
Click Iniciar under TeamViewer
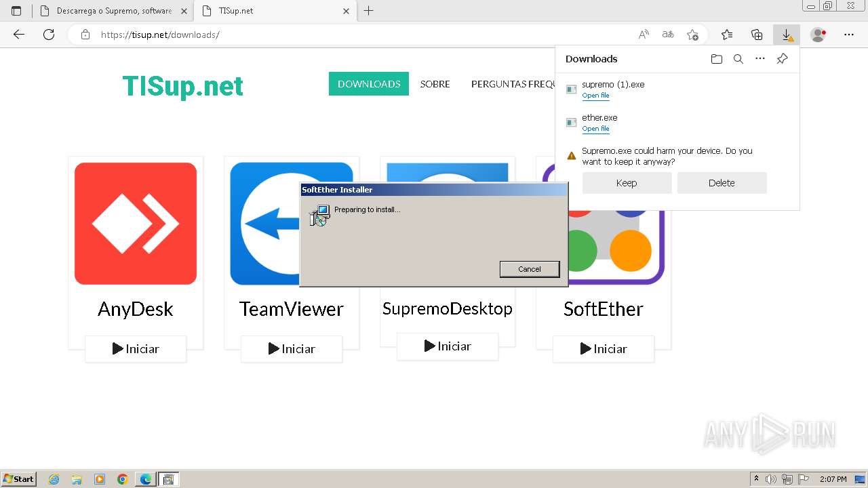pyautogui.click(x=292, y=349)
